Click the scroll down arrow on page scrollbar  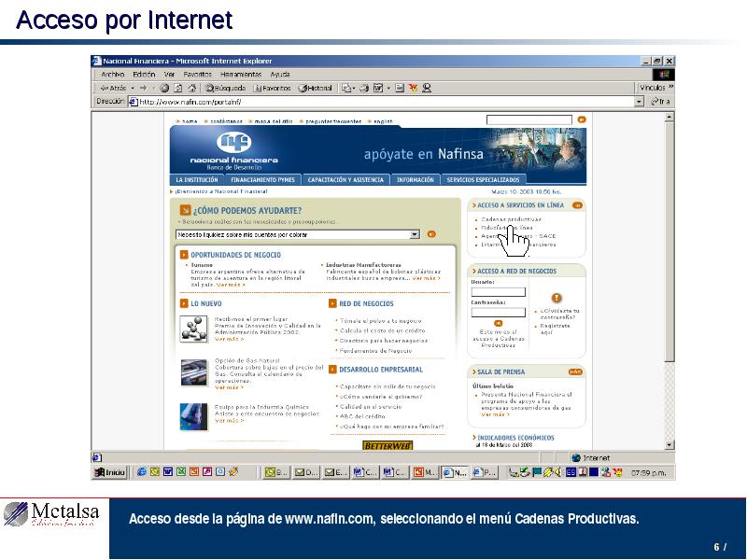(x=669, y=445)
